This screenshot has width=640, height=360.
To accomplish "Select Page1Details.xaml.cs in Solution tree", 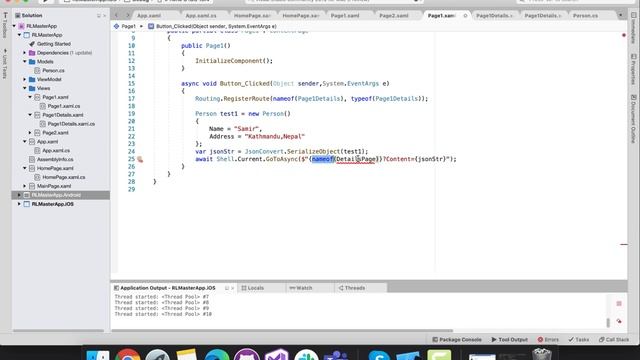I will pos(71,124).
